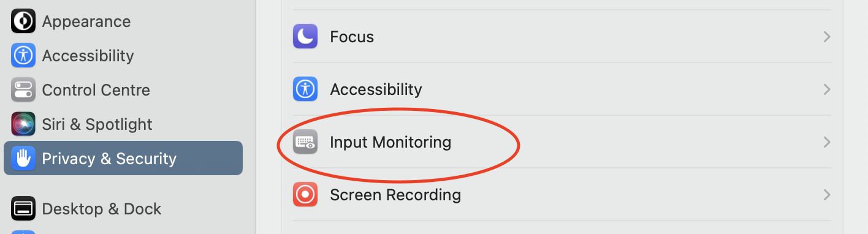Click the Input Monitoring keyboard icon
Screen dimensions: 868x234
[x=305, y=142]
